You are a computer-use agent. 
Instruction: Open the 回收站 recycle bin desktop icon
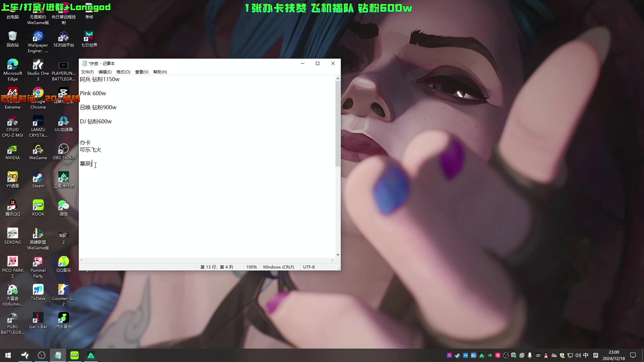click(13, 39)
